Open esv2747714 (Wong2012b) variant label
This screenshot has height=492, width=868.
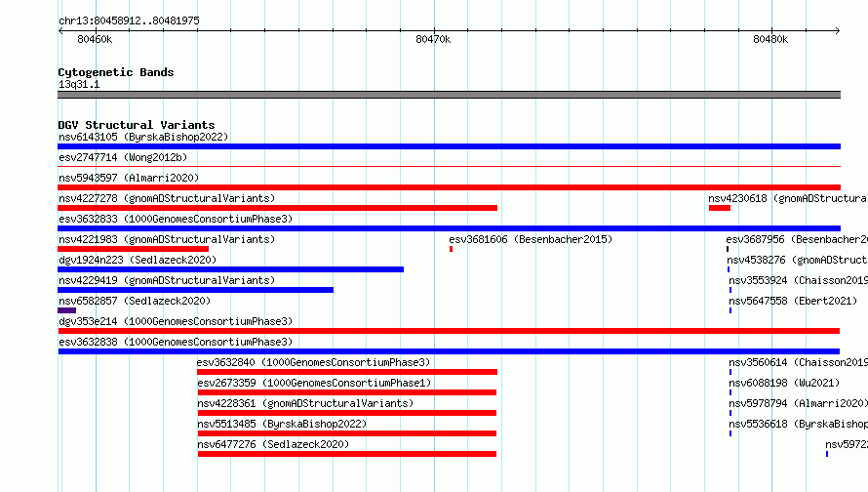pos(123,157)
